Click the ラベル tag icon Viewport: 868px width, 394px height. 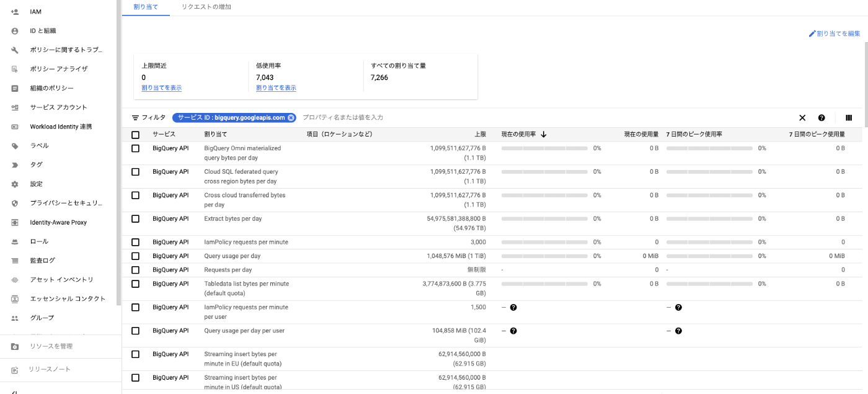(15, 146)
